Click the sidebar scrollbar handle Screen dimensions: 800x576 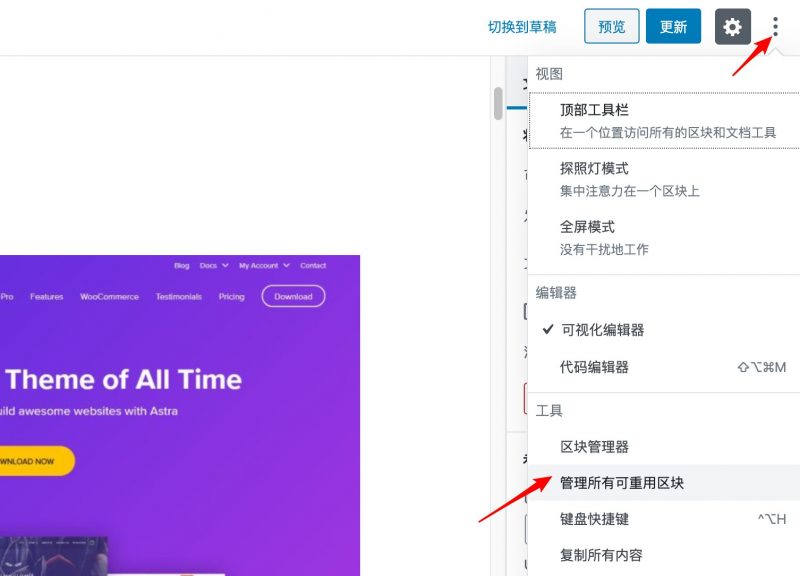point(498,104)
